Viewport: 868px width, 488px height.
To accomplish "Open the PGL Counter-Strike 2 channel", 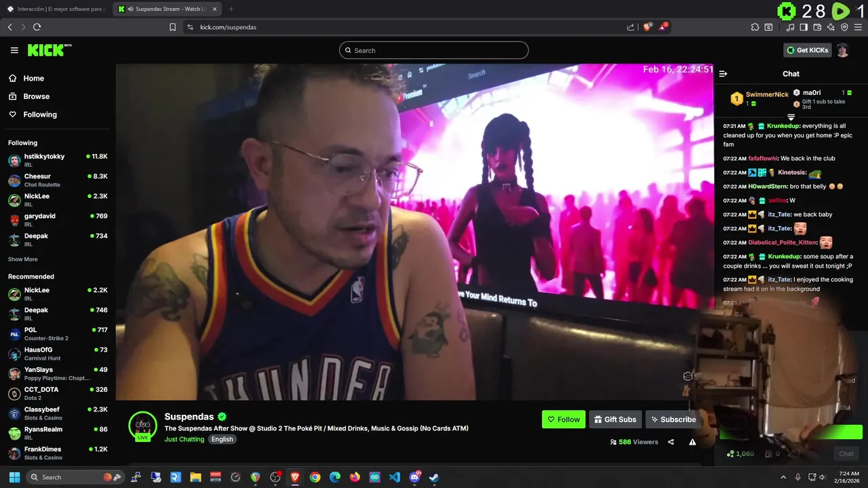I will click(x=58, y=334).
